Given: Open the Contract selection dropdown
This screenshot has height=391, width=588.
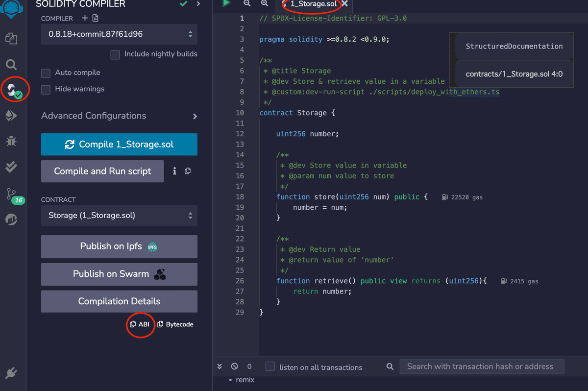Looking at the screenshot, I should coord(119,216).
